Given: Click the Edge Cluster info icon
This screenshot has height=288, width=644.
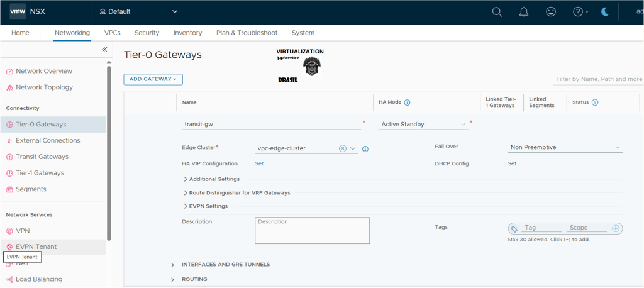Looking at the screenshot, I should pos(365,149).
